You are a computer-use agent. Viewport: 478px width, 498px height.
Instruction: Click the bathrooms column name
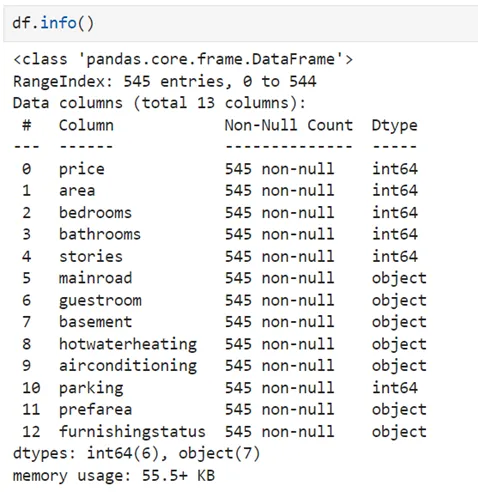pos(100,234)
